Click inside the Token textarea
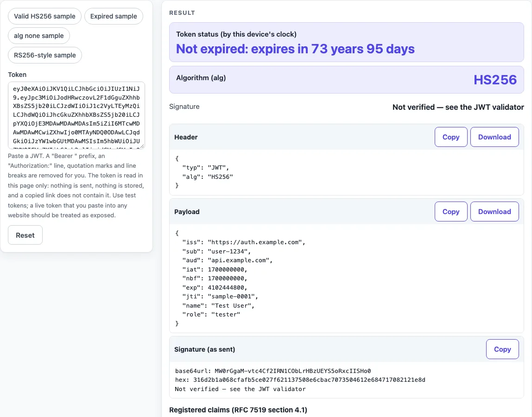This screenshot has height=417, width=532. coord(76,115)
